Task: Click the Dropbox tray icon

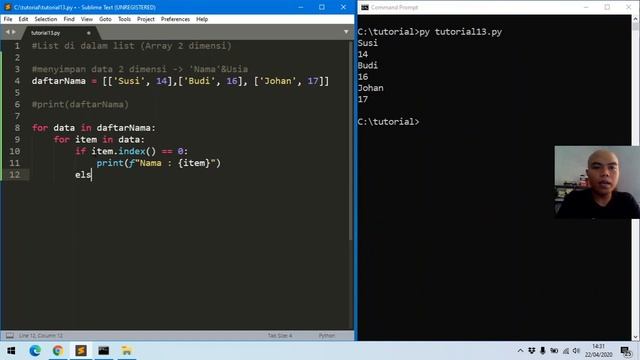Action: 531,351
